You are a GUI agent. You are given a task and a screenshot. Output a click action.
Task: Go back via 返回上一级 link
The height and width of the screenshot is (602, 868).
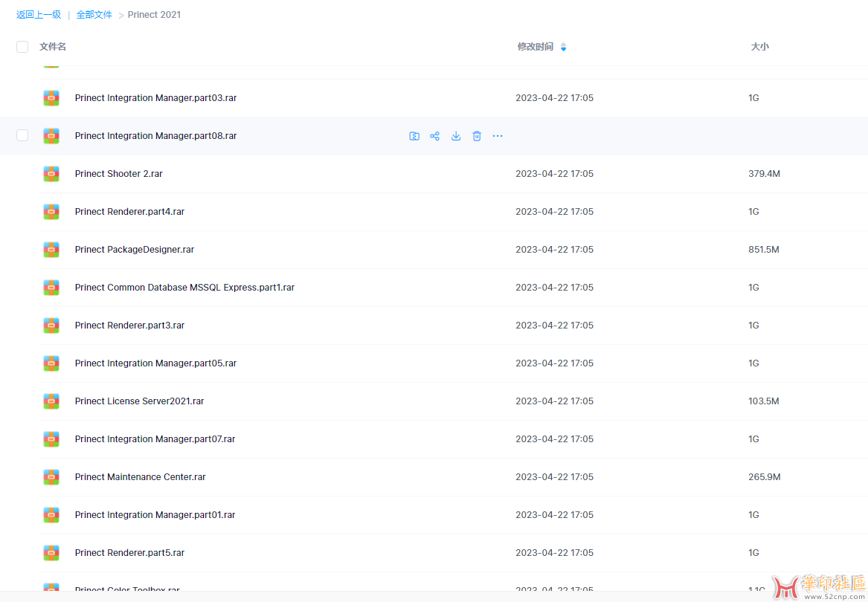pos(39,15)
